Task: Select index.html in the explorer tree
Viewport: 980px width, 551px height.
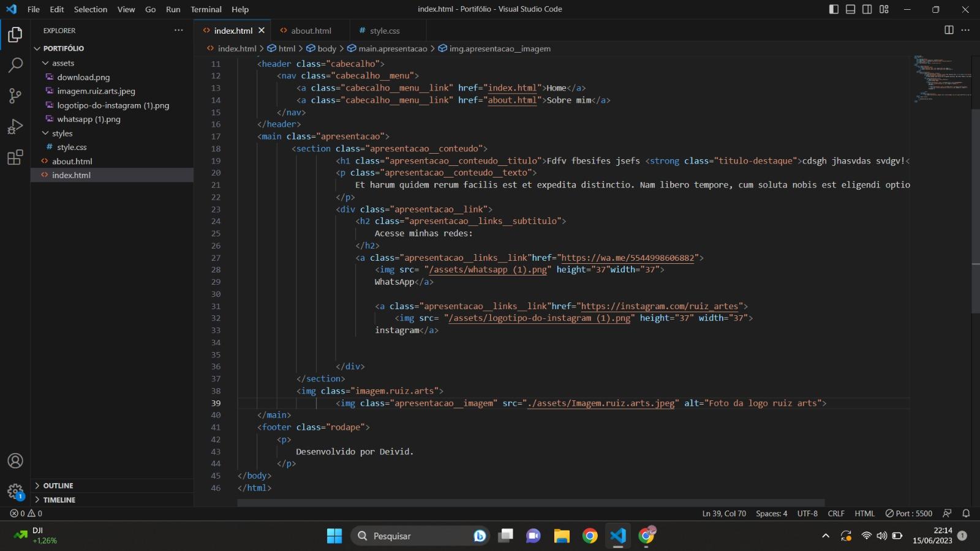Action: click(x=112, y=175)
